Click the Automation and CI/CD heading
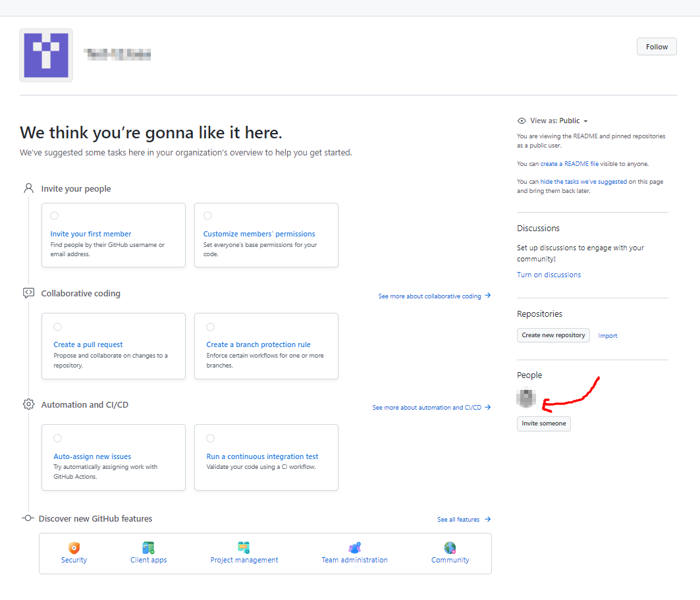 coord(85,405)
